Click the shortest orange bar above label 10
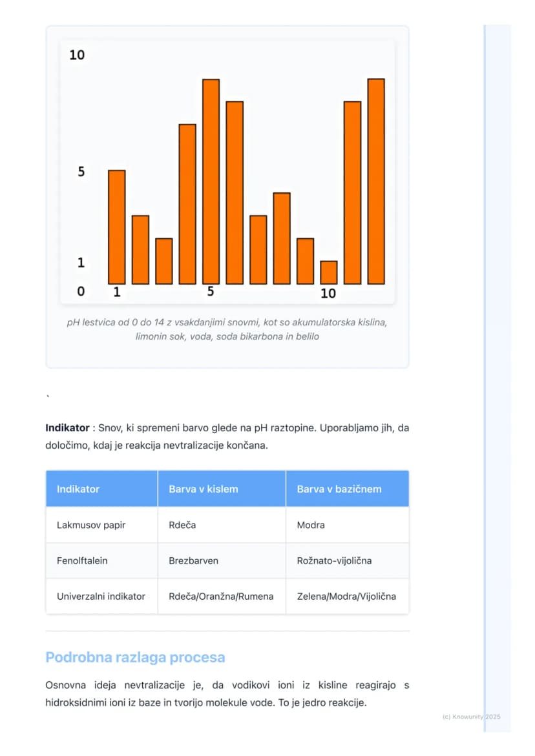This screenshot has width=535, height=756. [329, 272]
